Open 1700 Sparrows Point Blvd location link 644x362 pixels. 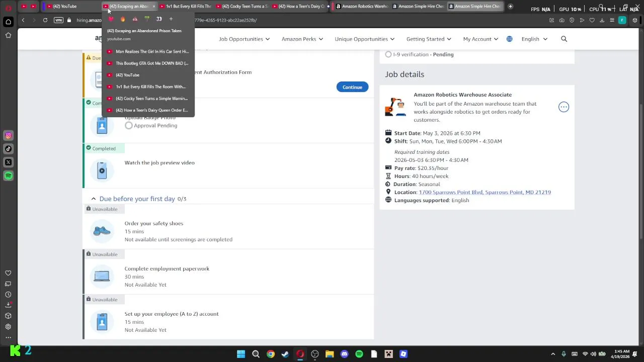(485, 192)
